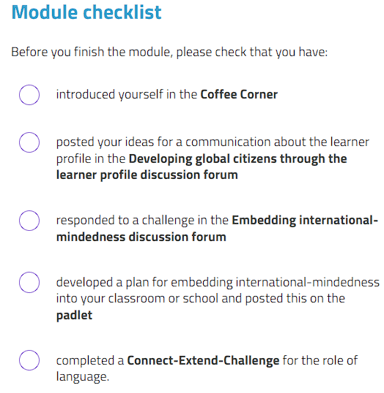Click the "responded to a challenge in the" text
The image size is (384, 393).
[x=142, y=220]
